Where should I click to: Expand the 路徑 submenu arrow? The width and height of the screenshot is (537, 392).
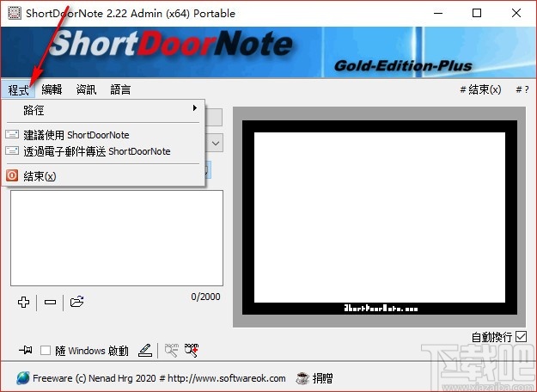click(195, 108)
